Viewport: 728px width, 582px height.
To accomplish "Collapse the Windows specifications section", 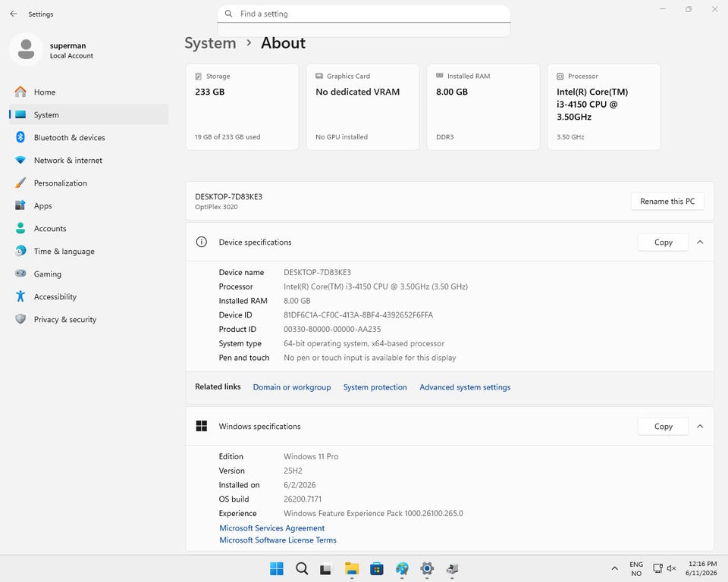I will point(700,427).
